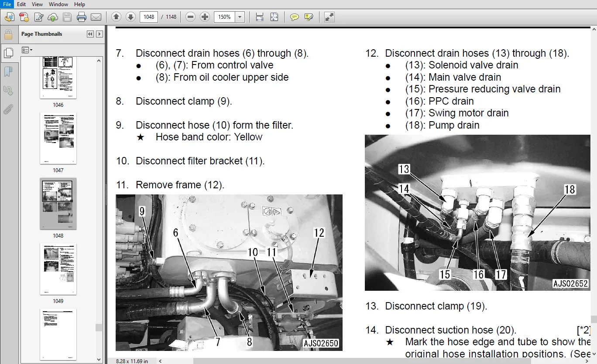The width and height of the screenshot is (597, 364).
Task: Click the floppy disk Save icon
Action: (x=67, y=17)
